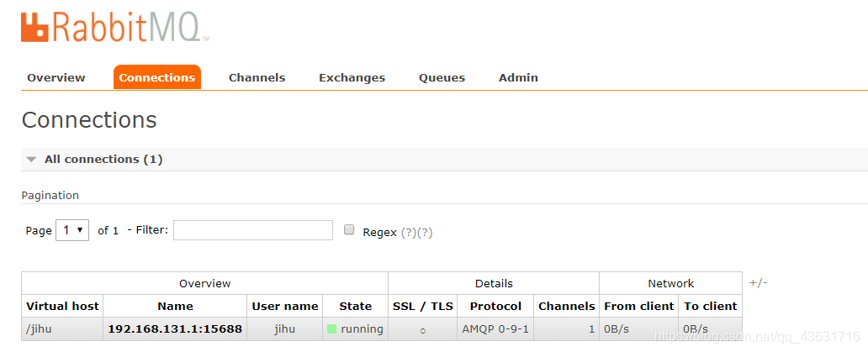Open the second Regex help (?) link
Image resolution: width=868 pixels, height=352 pixels.
coord(425,233)
